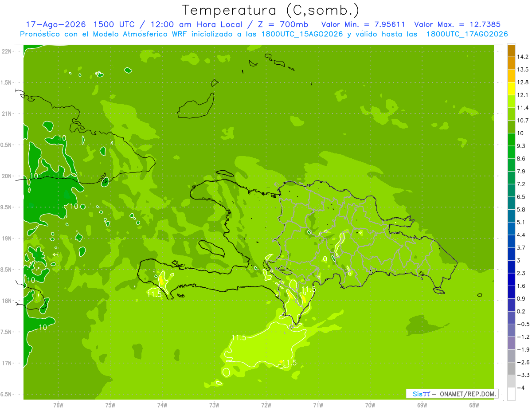Click the "5.8" color scale label
The width and height of the screenshot is (532, 411).
(521, 209)
